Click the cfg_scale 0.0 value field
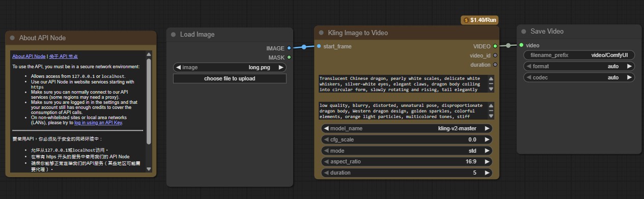Image resolution: width=644 pixels, height=199 pixels. (x=407, y=139)
